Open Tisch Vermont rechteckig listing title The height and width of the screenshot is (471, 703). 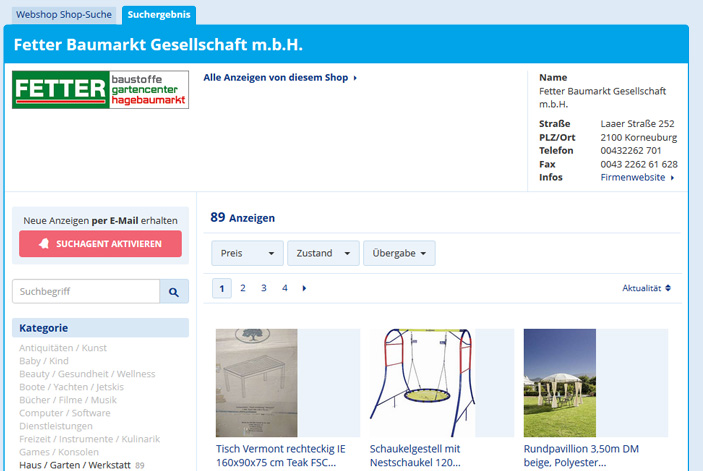point(281,455)
